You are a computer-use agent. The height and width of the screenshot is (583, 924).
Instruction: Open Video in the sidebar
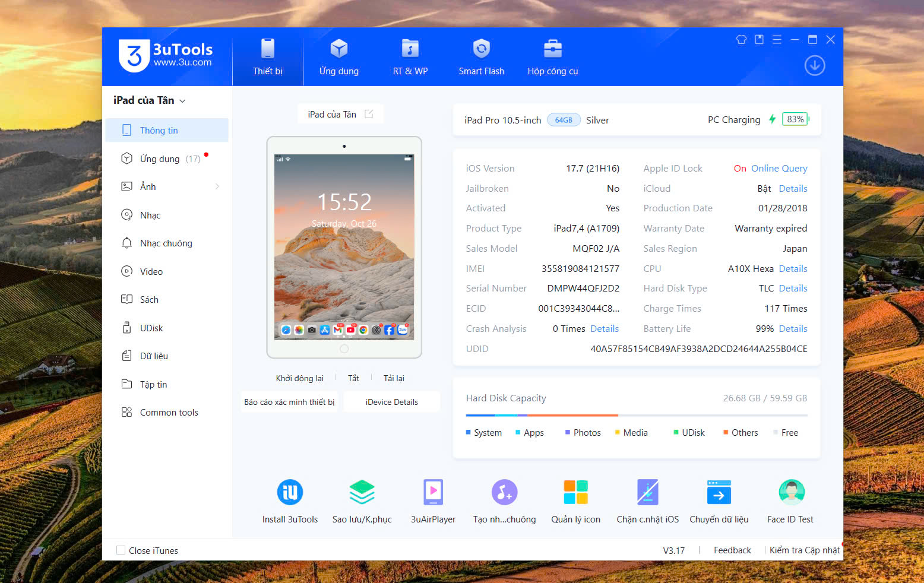click(x=167, y=271)
